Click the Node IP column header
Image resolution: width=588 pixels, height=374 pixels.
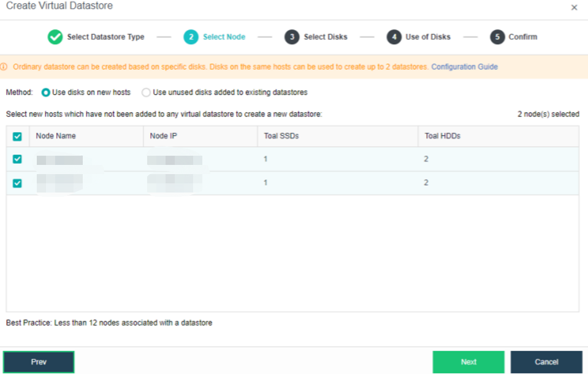click(x=164, y=136)
